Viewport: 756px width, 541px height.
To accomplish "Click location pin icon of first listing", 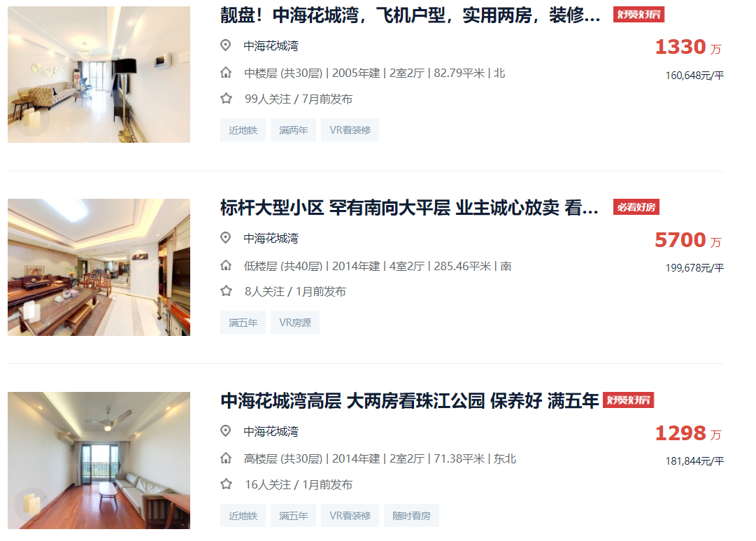I will tap(225, 45).
